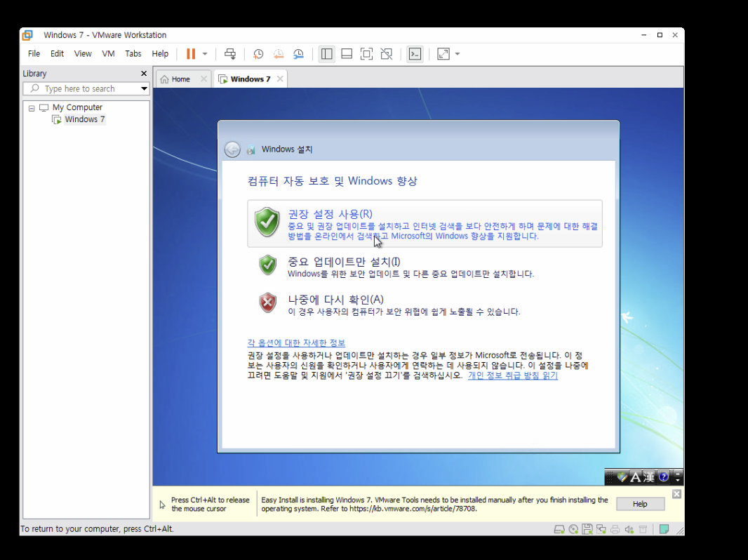Choose 권장 설정 사용(R) option
Viewport: 748px width, 560px height.
coord(425,224)
